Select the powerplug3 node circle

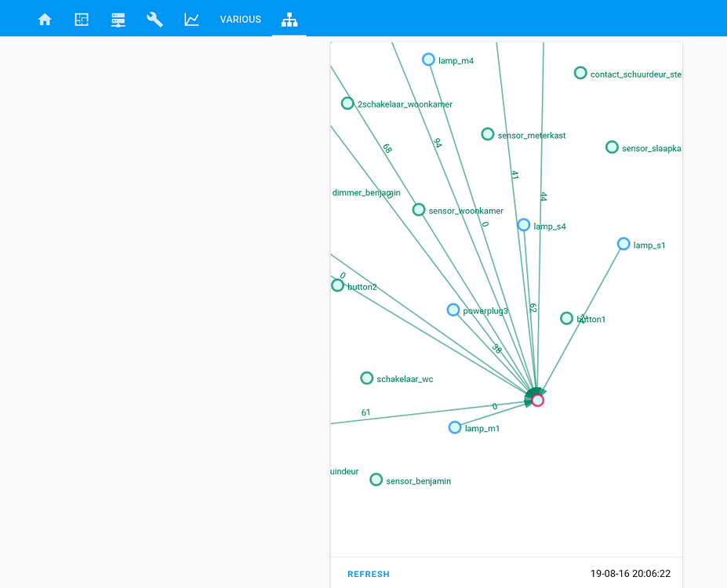(x=453, y=310)
